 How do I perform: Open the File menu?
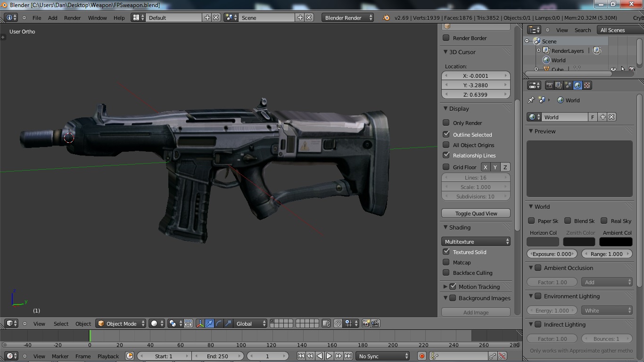coord(36,17)
